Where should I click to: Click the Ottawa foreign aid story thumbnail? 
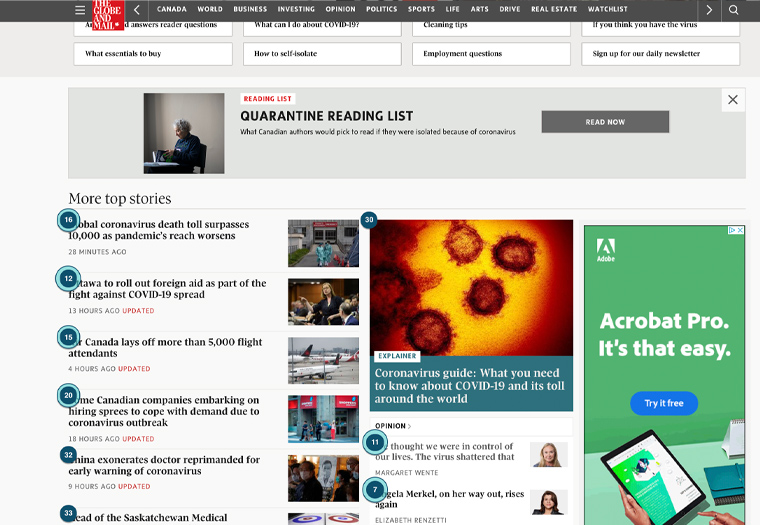click(323, 302)
